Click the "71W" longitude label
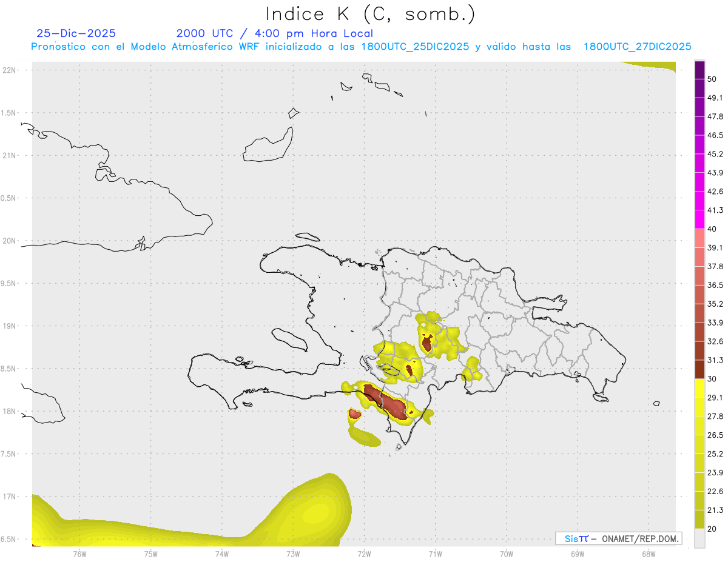 435,554
